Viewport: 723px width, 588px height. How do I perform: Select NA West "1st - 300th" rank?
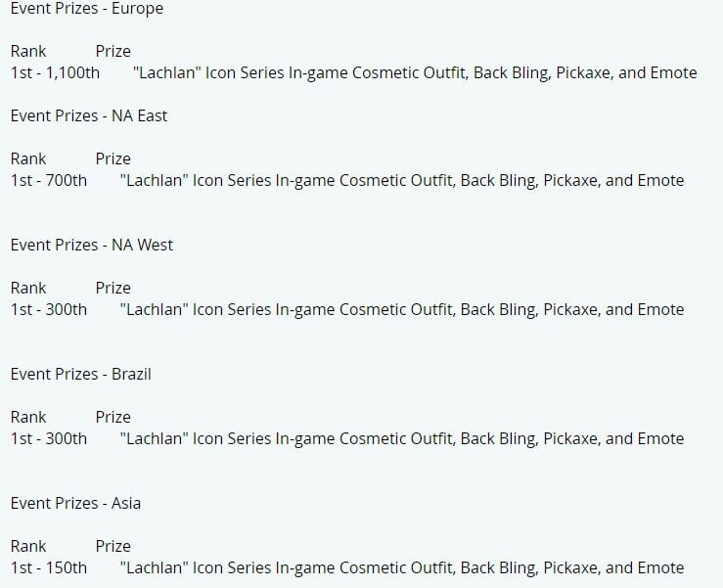[48, 309]
